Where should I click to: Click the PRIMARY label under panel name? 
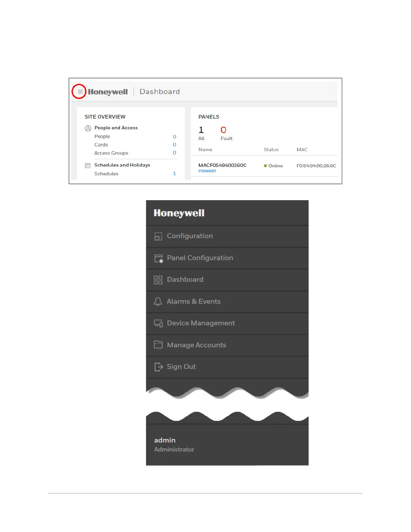[x=208, y=171]
